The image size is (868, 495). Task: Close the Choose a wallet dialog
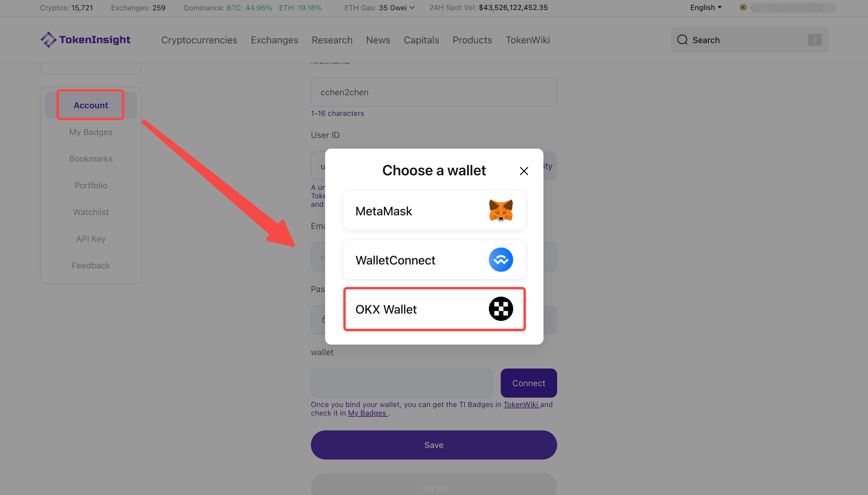coord(524,171)
